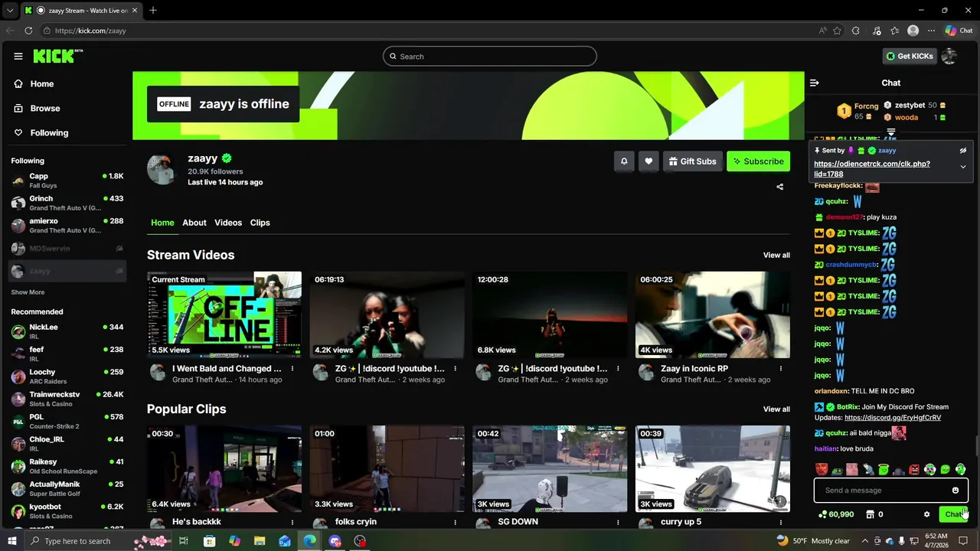The image size is (980, 551).
Task: Open the emoji picker in chat input
Action: [955, 491]
